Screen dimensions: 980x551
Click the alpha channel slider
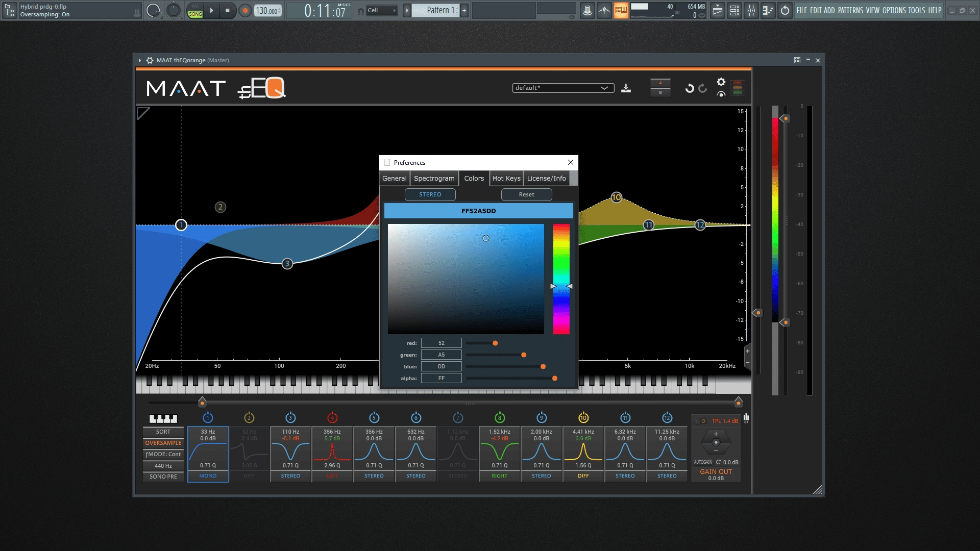click(x=510, y=379)
